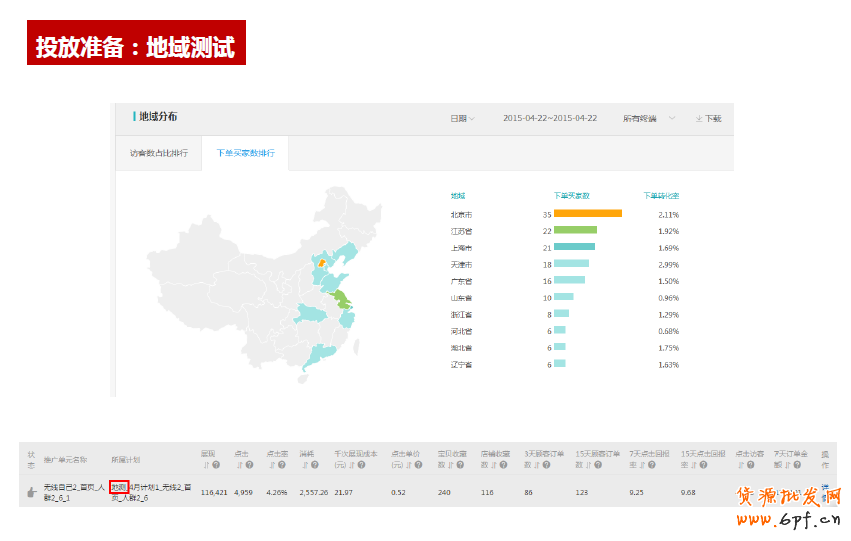851x541 pixels.
Task: Sort by 消耗 using its sort arrows
Action: click(x=305, y=464)
